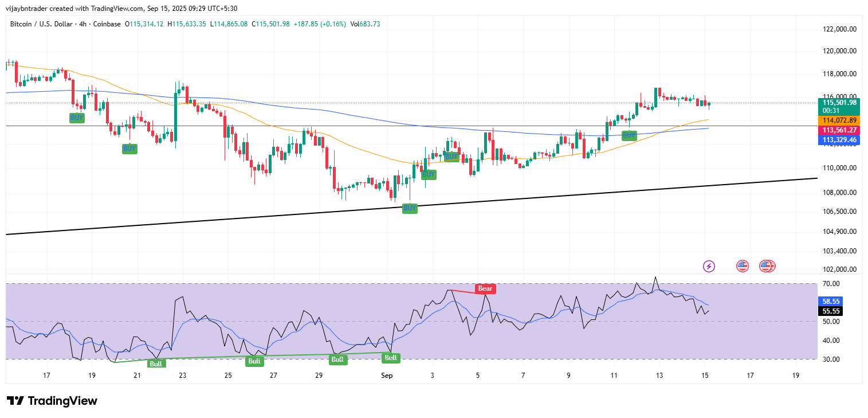Click the BUY signal touching the black trendline

click(x=410, y=208)
